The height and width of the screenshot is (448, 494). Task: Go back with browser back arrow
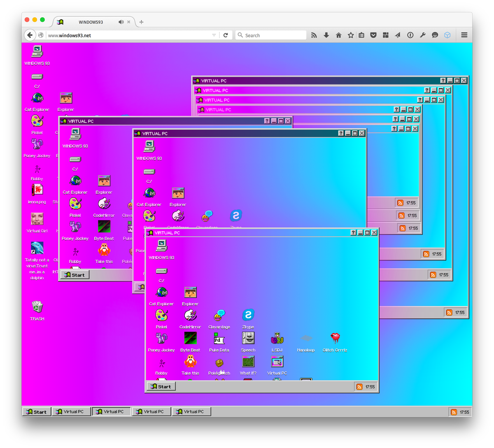tap(30, 35)
